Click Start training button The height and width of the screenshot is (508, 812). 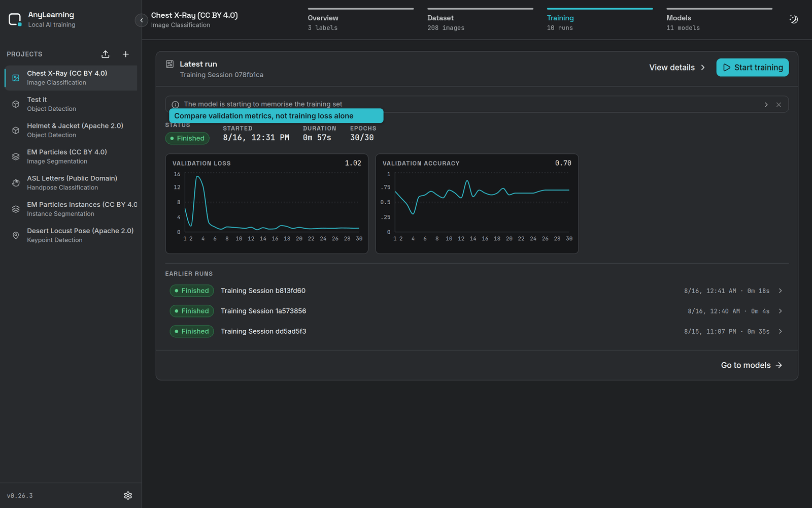coord(753,68)
